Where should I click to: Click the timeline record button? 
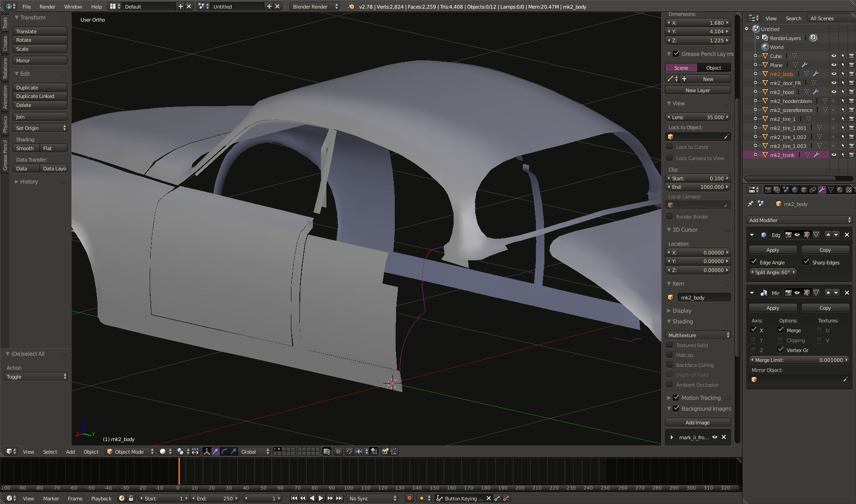(409, 498)
